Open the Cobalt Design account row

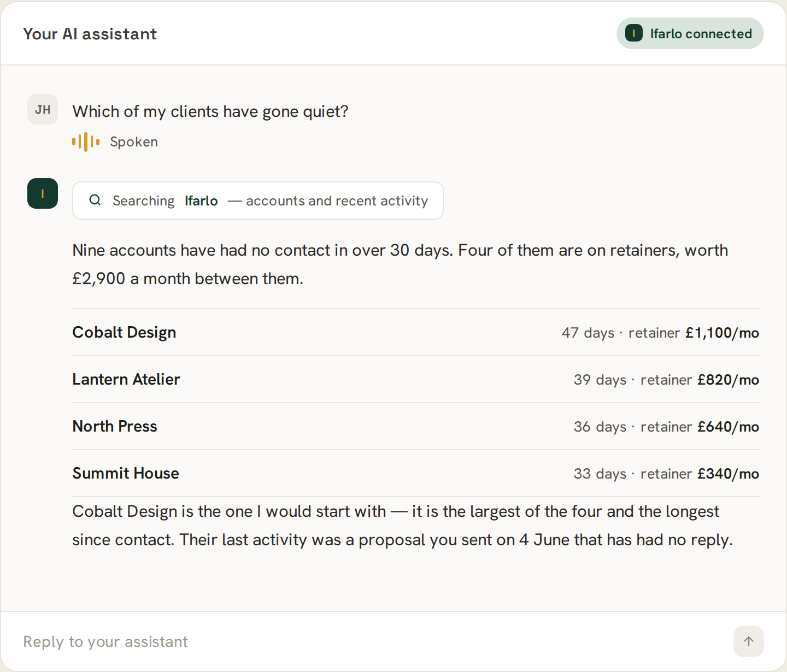(415, 332)
